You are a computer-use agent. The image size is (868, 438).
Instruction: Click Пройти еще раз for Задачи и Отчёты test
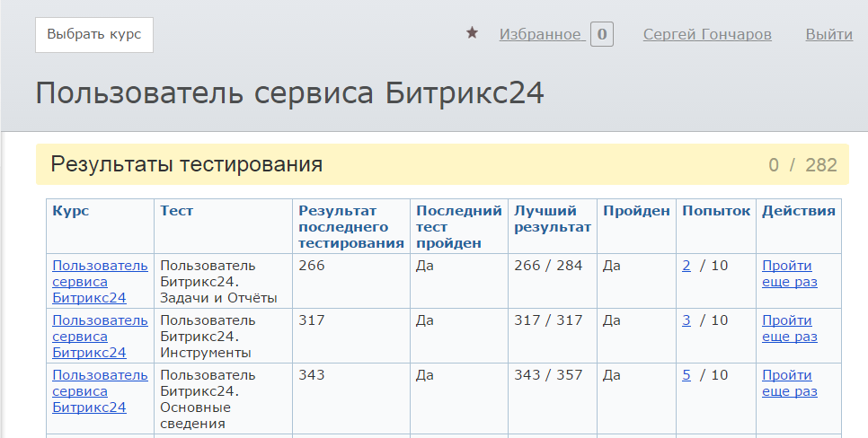[x=790, y=274]
